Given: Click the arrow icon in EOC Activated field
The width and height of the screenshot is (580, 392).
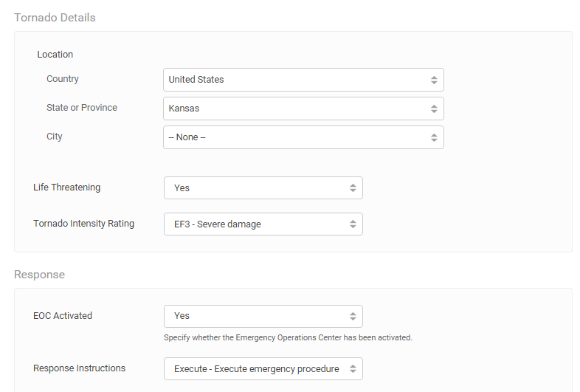Looking at the screenshot, I should [x=353, y=316].
